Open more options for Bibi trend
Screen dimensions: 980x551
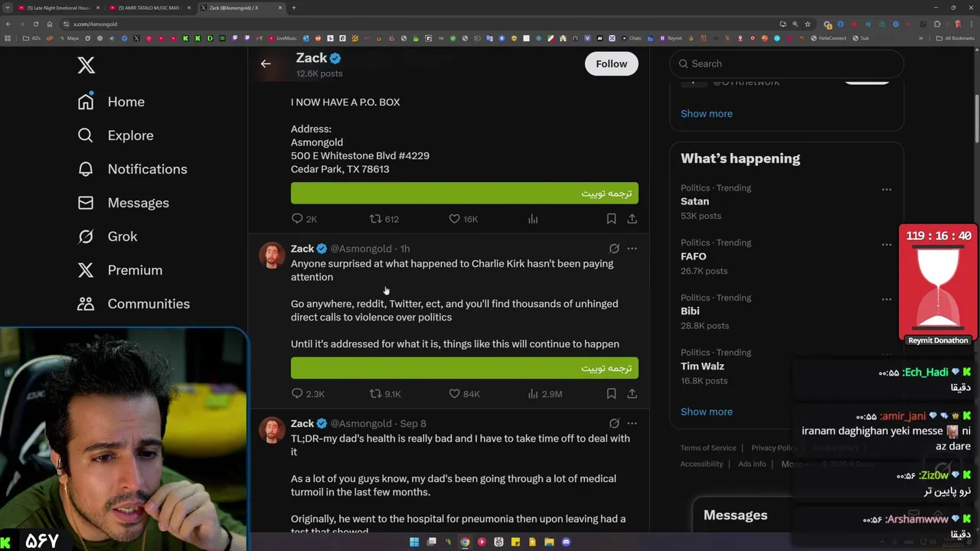pos(886,299)
